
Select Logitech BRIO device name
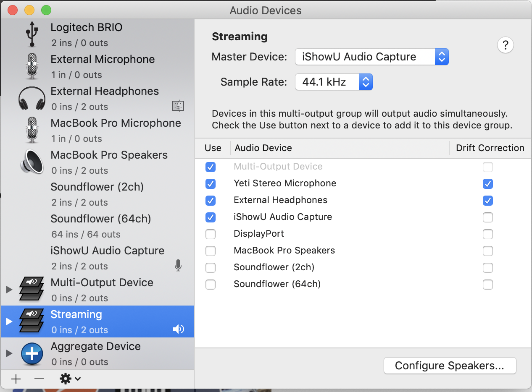[x=87, y=28]
